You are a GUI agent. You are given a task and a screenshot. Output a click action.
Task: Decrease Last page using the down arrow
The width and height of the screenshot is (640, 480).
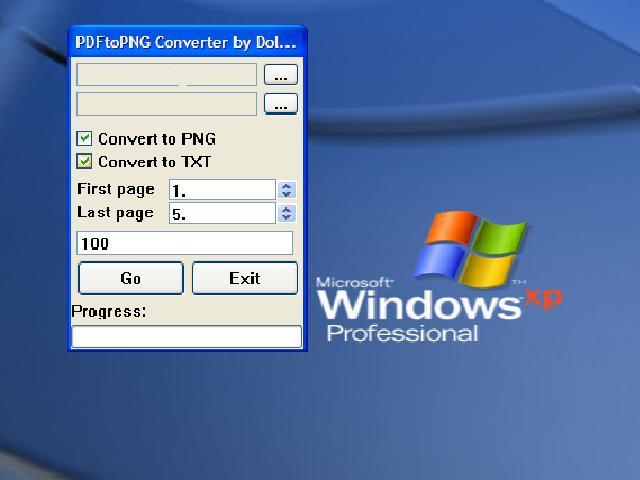pyautogui.click(x=287, y=217)
